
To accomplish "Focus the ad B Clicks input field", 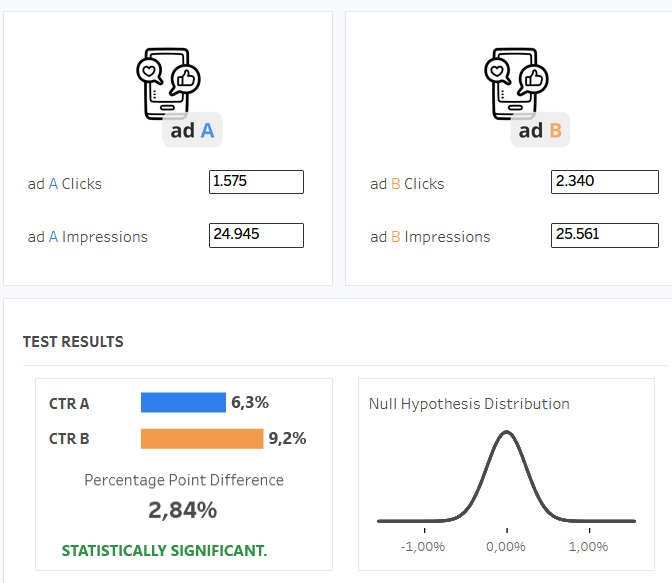I will [604, 182].
